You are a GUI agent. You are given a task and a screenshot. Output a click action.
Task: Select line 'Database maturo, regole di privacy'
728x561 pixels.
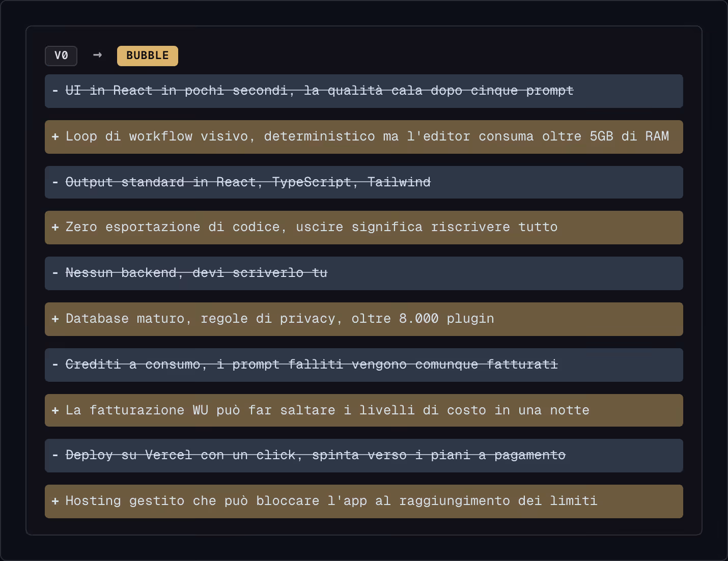pos(364,319)
